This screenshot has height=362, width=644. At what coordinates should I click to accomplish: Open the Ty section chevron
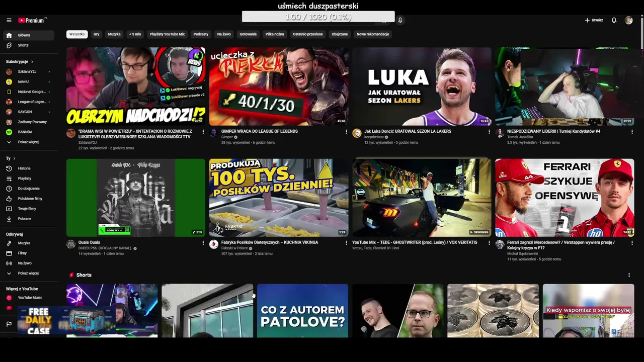(x=14, y=158)
